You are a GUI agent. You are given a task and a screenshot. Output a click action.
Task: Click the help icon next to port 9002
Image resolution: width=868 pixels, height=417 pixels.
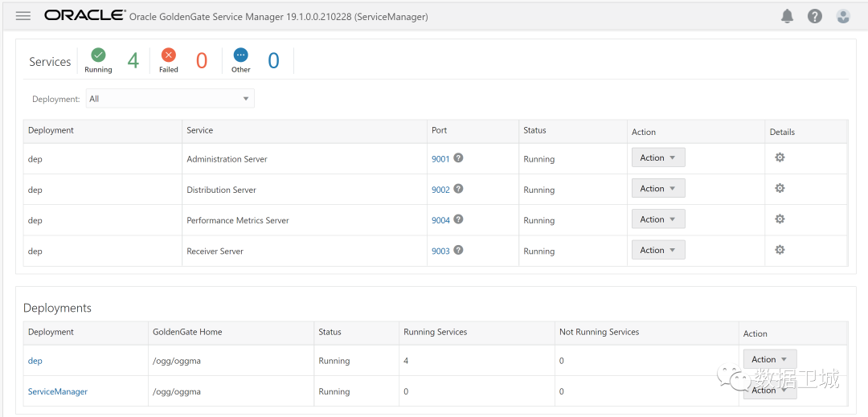click(x=458, y=189)
